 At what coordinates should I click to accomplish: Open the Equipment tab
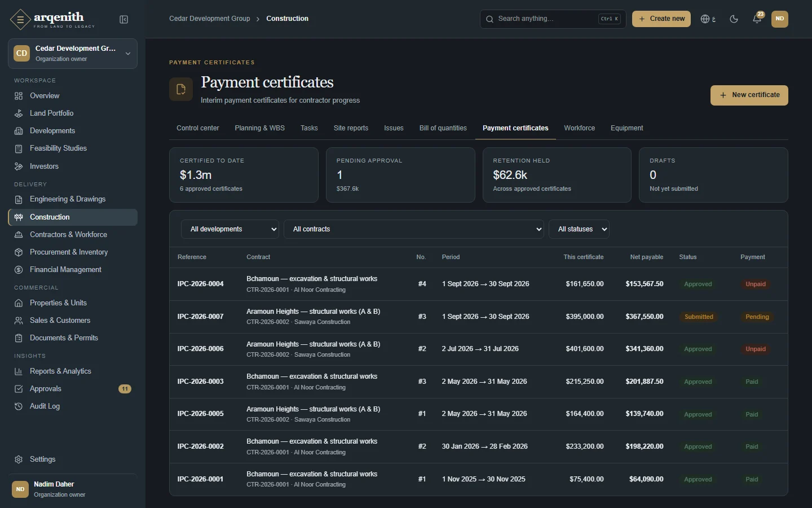tap(627, 128)
